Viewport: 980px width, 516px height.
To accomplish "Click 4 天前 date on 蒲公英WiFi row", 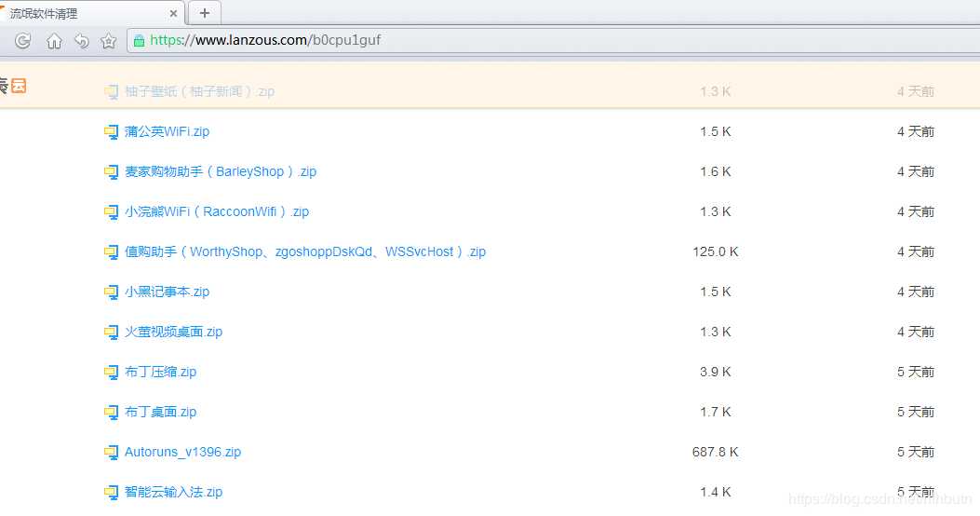I will pos(916,131).
